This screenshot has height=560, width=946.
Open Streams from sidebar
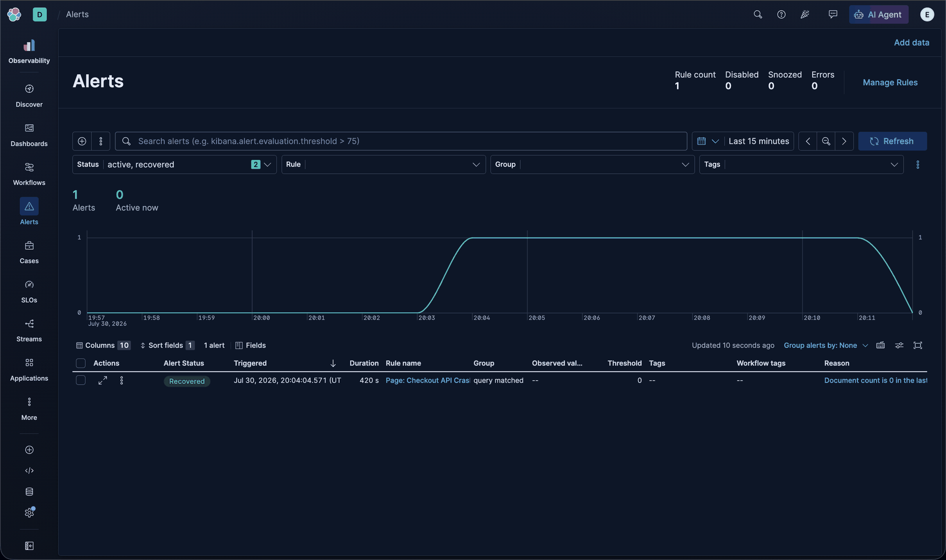click(29, 330)
